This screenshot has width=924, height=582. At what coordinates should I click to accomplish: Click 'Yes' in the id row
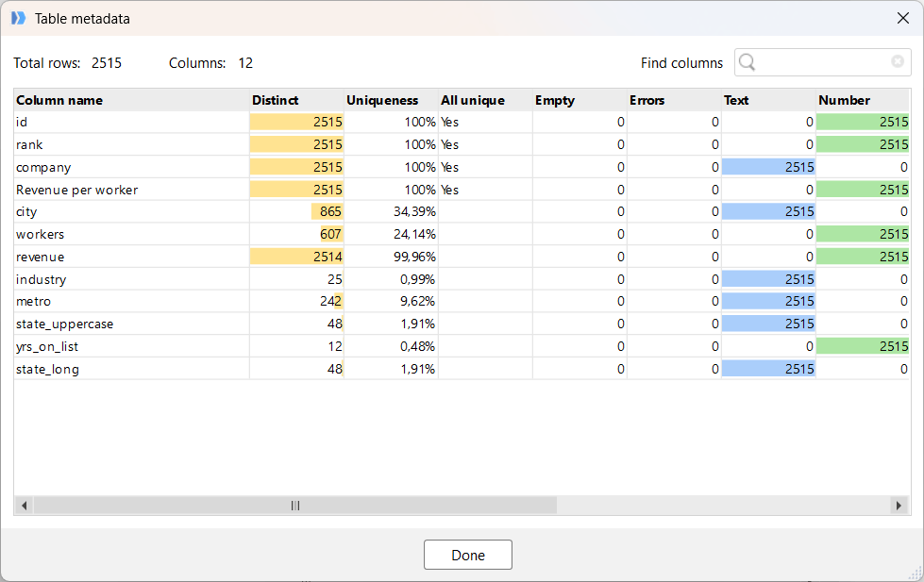[449, 122]
